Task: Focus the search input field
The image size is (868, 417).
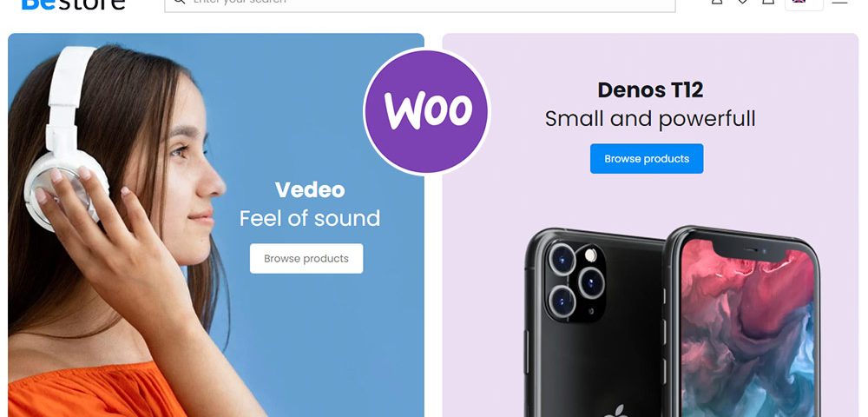Action: 419,3
